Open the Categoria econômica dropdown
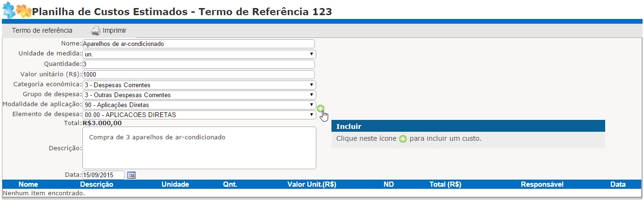 [x=199, y=85]
